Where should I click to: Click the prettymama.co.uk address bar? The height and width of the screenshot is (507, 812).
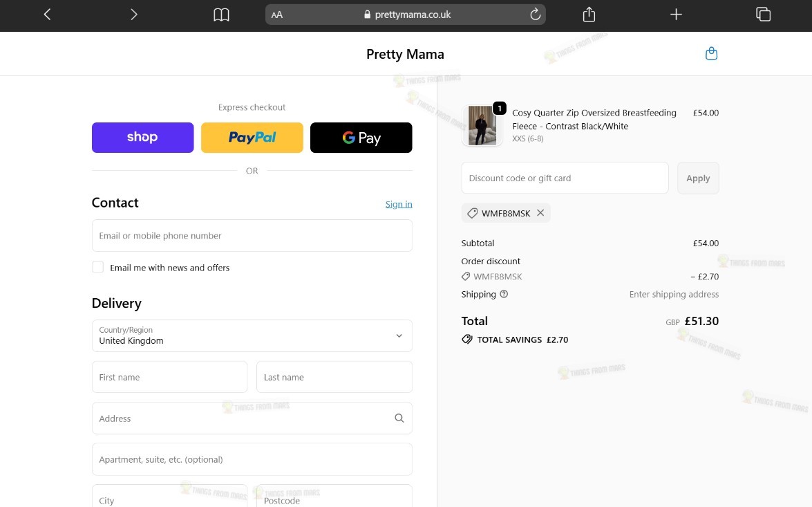pos(406,15)
